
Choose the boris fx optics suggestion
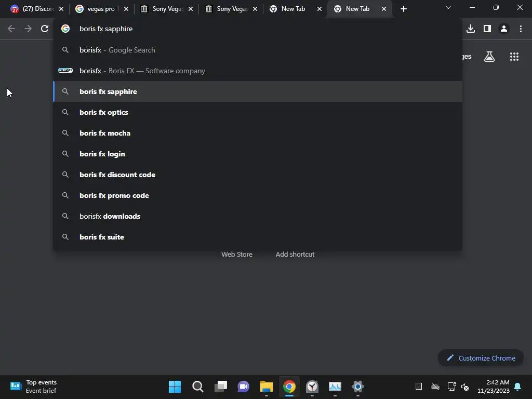[258, 112]
